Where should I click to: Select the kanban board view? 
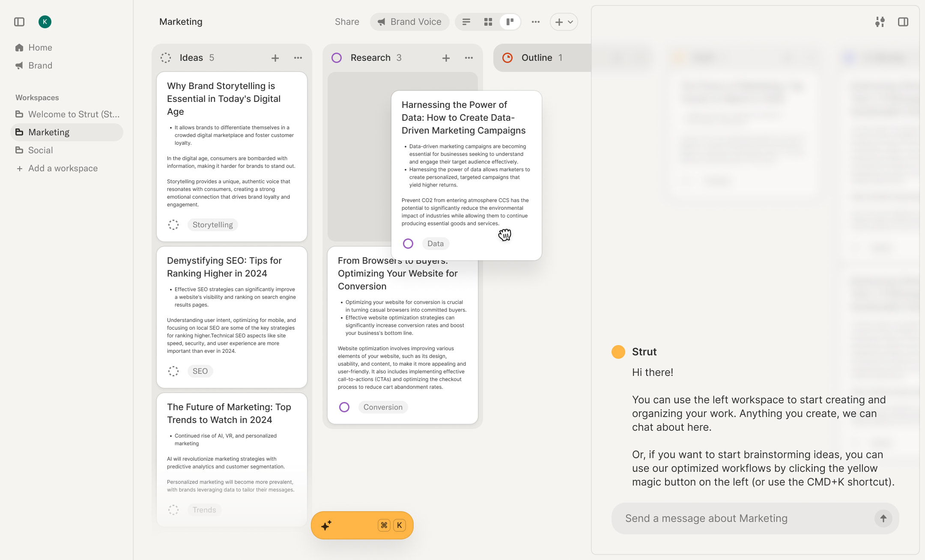(x=510, y=21)
